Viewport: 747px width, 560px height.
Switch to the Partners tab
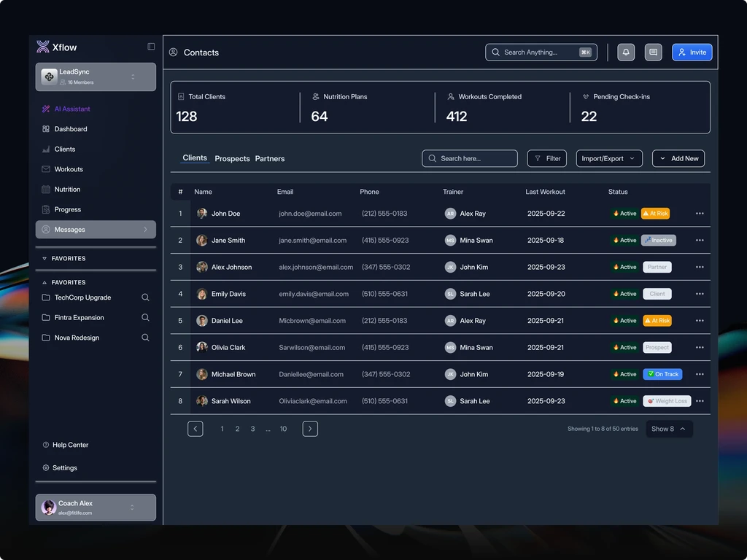pyautogui.click(x=270, y=158)
